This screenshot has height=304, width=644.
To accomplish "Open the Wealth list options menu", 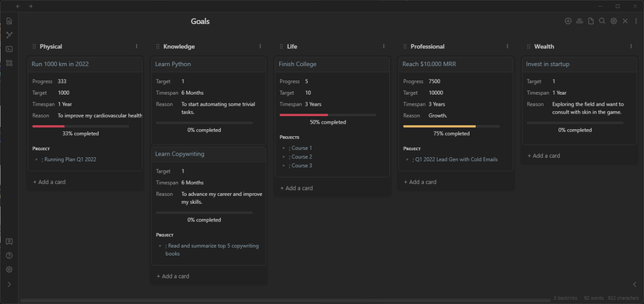I will [x=631, y=47].
